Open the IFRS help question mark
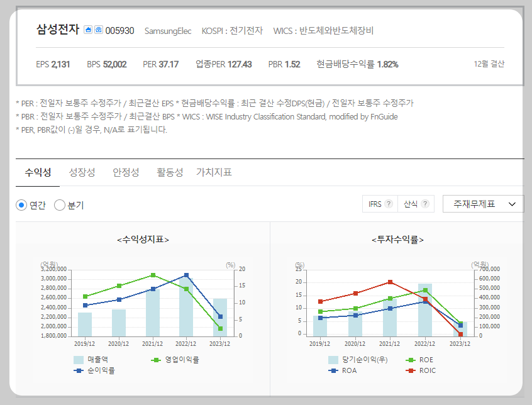The width and height of the screenshot is (532, 405). 389,204
